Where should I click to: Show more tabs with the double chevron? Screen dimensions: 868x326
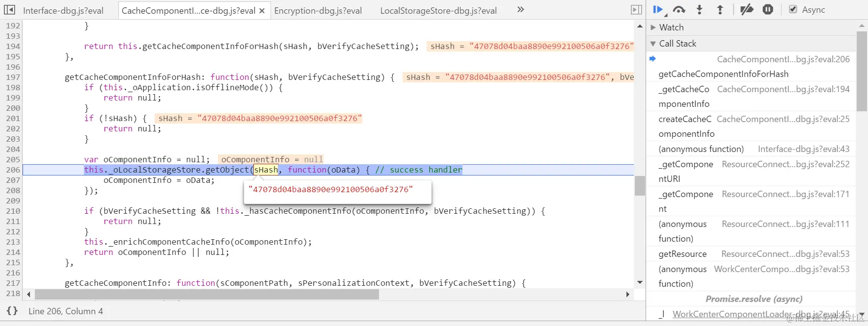pyautogui.click(x=520, y=9)
